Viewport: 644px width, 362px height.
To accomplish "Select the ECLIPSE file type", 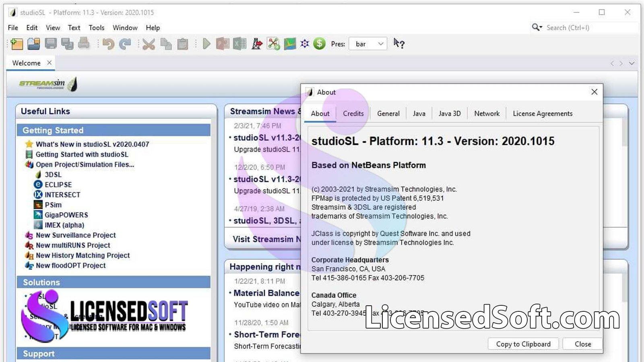I will (x=58, y=185).
